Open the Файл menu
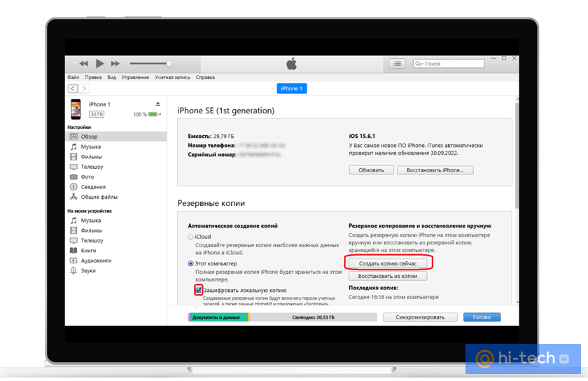 pyautogui.click(x=73, y=77)
